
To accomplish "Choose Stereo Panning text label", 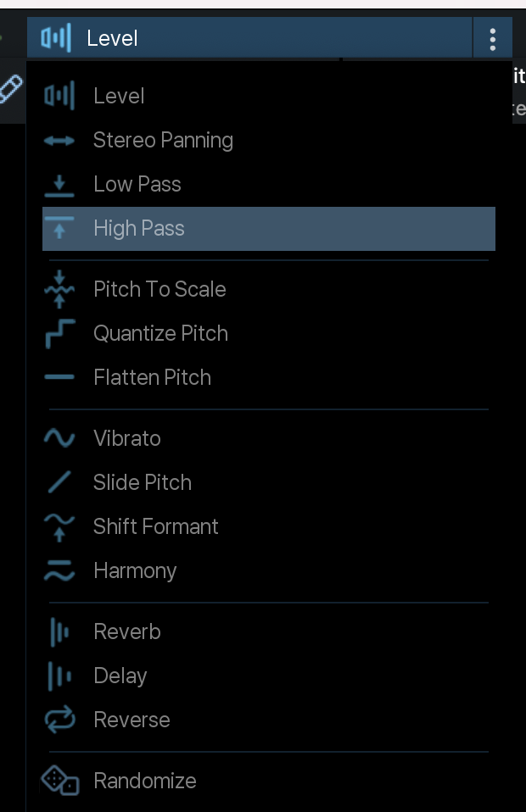I will pyautogui.click(x=163, y=141).
